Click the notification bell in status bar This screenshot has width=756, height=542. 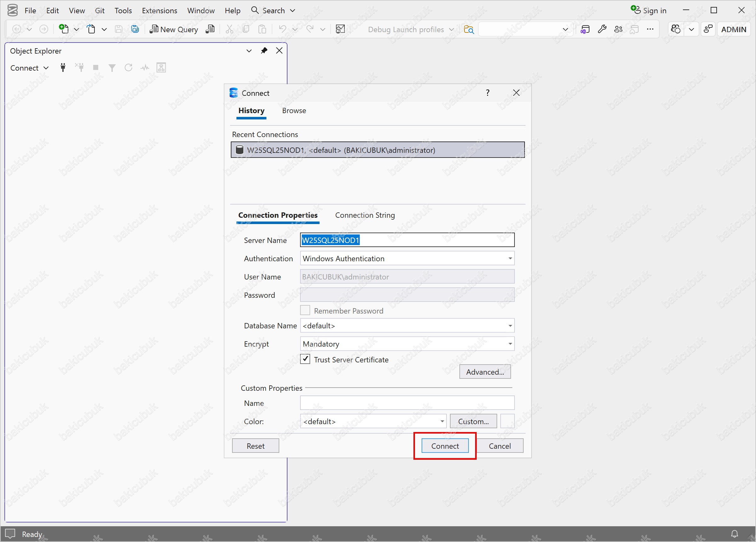click(x=734, y=534)
